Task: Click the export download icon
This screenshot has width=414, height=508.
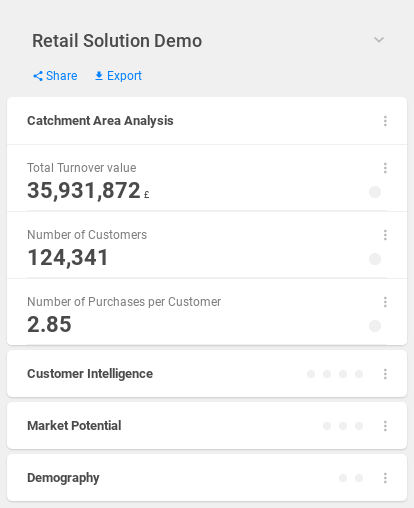Action: [99, 76]
